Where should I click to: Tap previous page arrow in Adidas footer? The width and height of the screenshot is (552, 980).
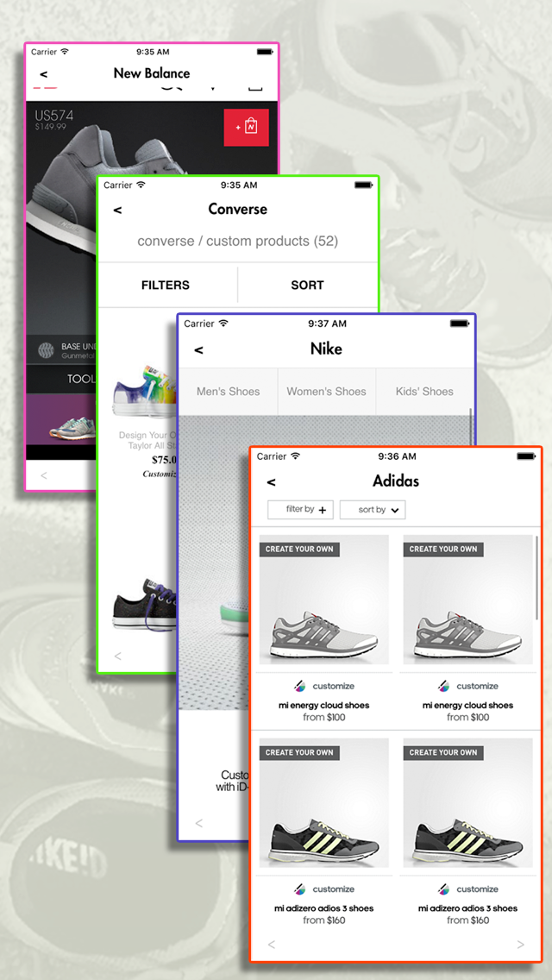[272, 945]
